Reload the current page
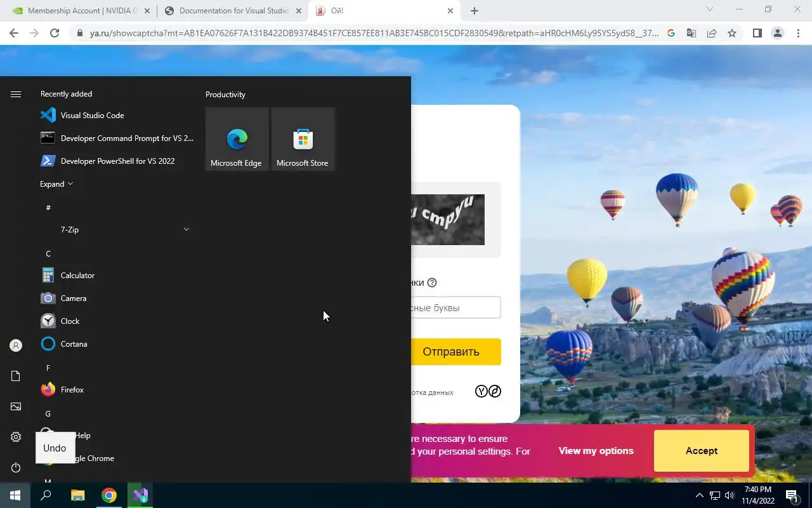Viewport: 812px width, 508px height. pyautogui.click(x=55, y=33)
